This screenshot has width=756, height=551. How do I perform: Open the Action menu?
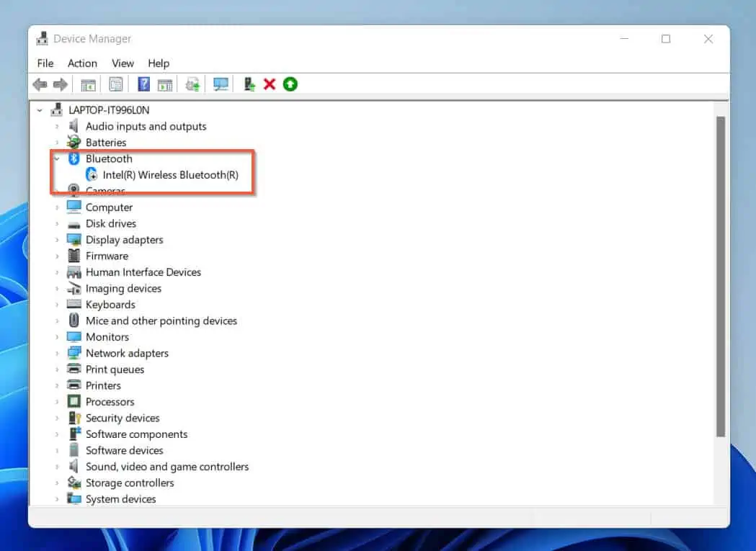click(x=82, y=63)
